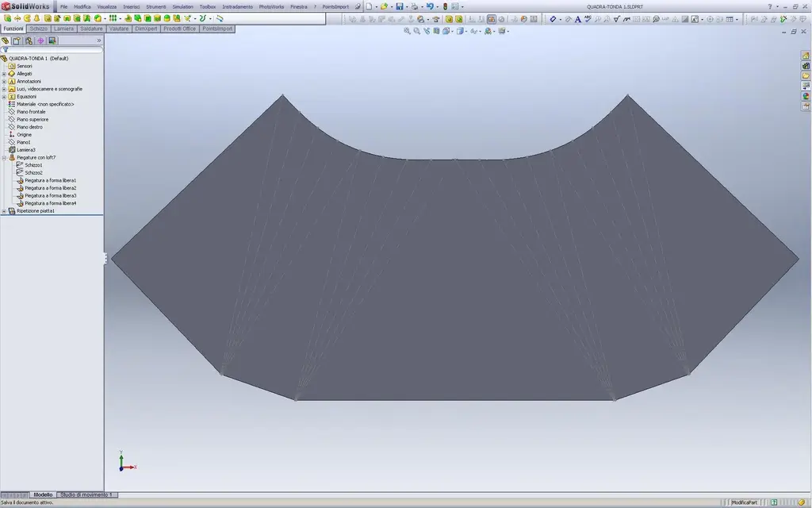Click the Zoom to Fit magnifier icon
812x508 pixels.
407,31
